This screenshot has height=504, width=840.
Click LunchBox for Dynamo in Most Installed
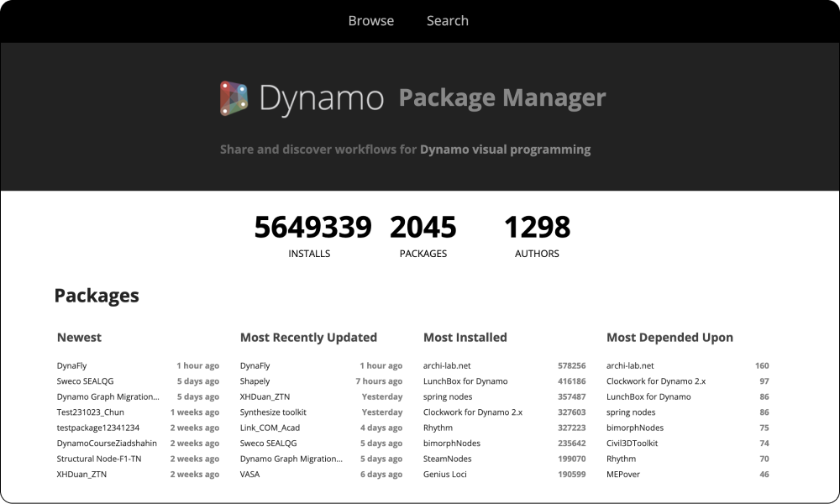pyautogui.click(x=465, y=381)
